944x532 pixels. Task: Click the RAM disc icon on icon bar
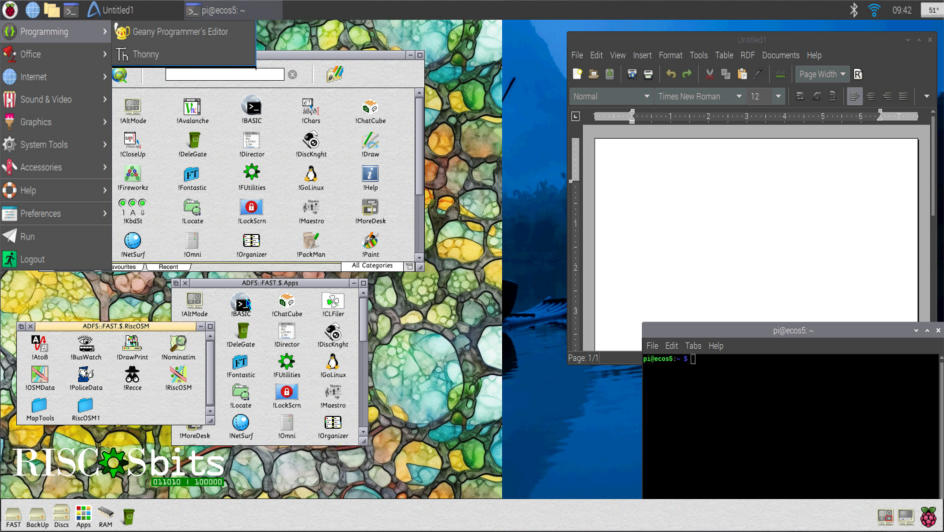coord(105,516)
